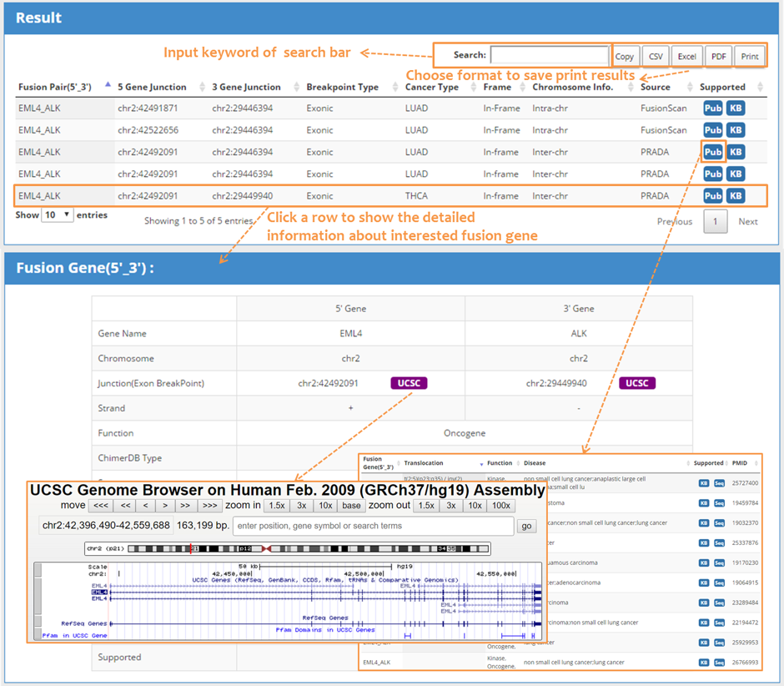784x686 pixels.
Task: Export results as CSV
Action: tap(656, 57)
